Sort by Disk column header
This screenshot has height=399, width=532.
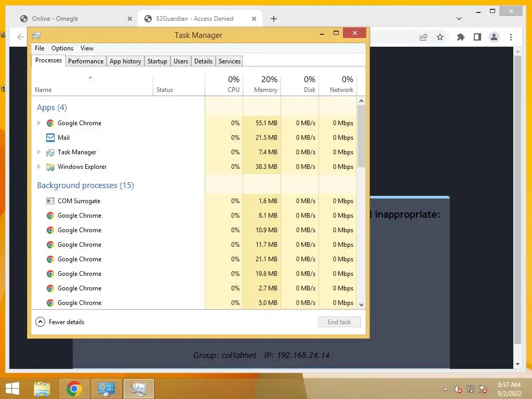tap(300, 85)
